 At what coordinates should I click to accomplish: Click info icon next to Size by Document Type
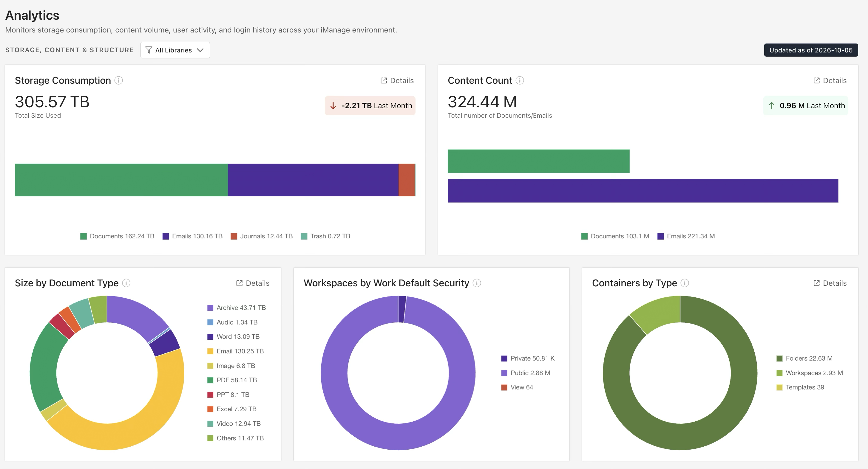(126, 283)
